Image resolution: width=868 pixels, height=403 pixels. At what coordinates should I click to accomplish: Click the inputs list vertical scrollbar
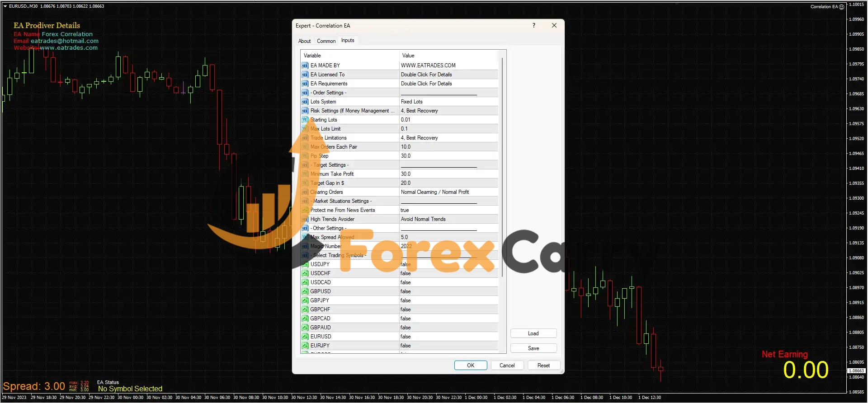coord(502,167)
